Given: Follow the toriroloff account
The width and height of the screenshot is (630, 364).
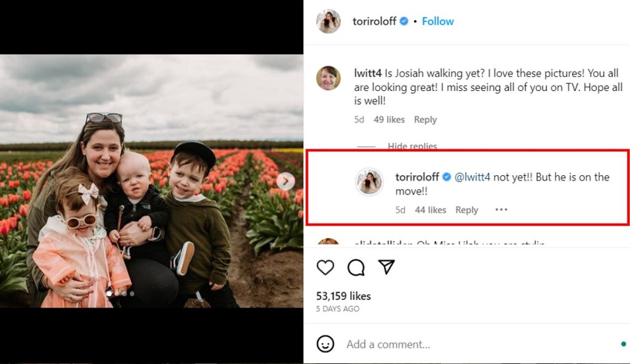Looking at the screenshot, I should point(437,22).
